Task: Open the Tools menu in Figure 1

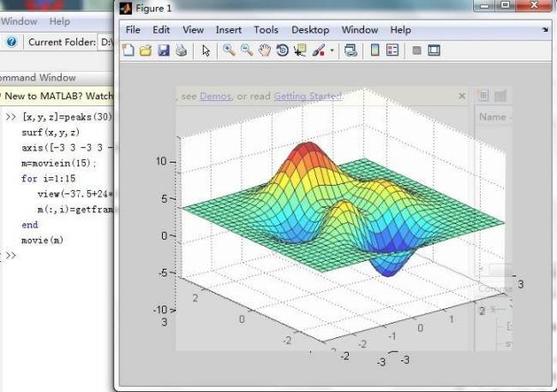Action: (x=266, y=30)
